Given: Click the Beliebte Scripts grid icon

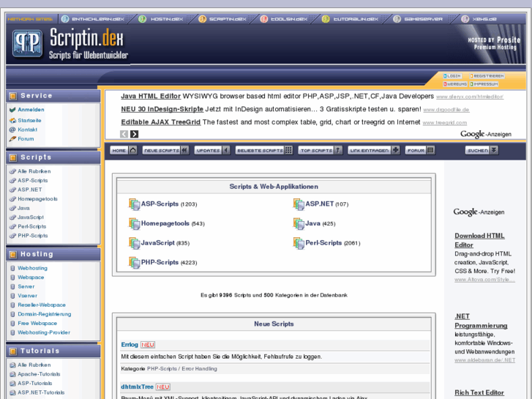Looking at the screenshot, I should (288, 150).
